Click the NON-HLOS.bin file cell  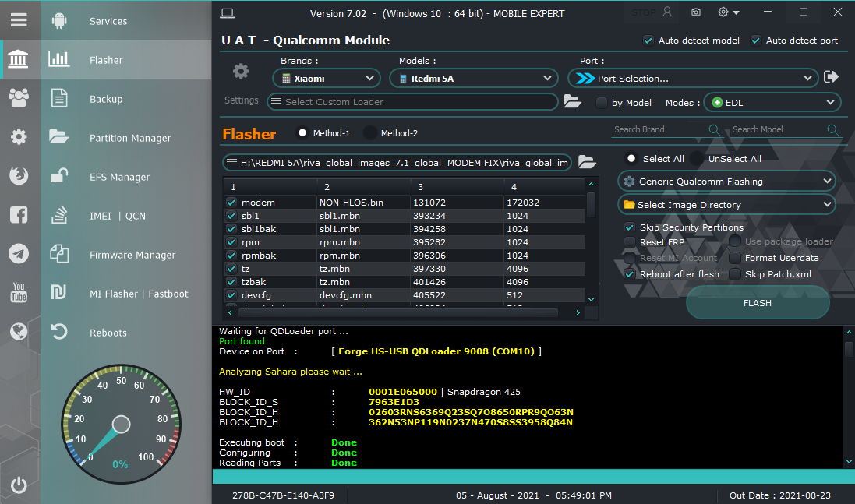[364, 202]
